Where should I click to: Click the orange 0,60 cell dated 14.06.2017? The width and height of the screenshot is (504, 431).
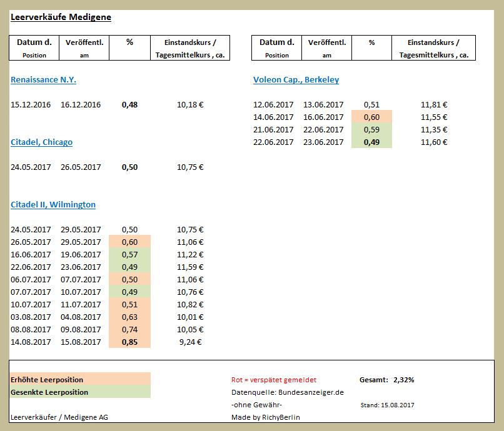click(372, 117)
